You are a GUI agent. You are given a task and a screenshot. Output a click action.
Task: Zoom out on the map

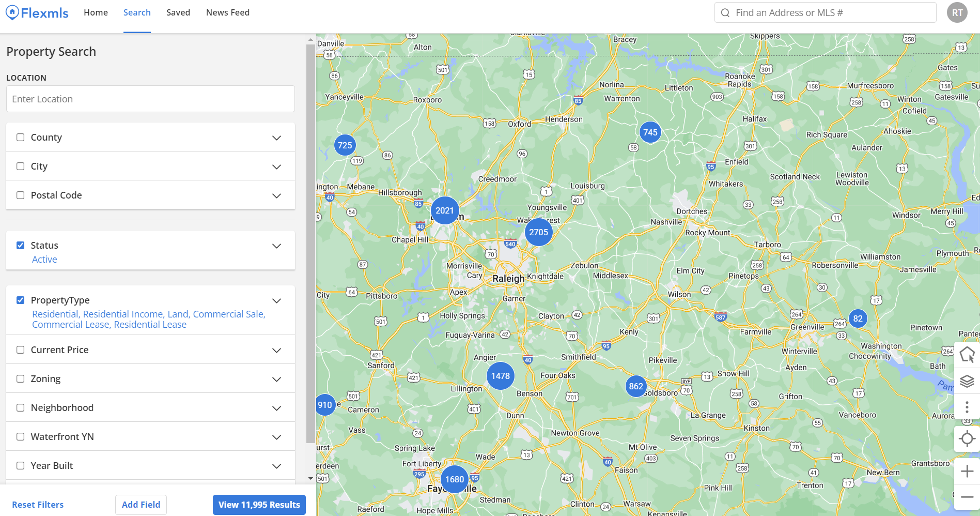tap(967, 497)
